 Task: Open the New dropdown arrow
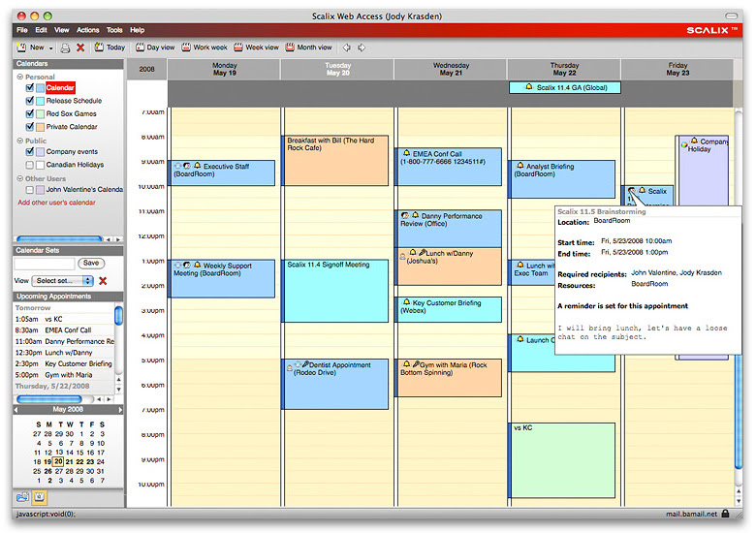50,47
